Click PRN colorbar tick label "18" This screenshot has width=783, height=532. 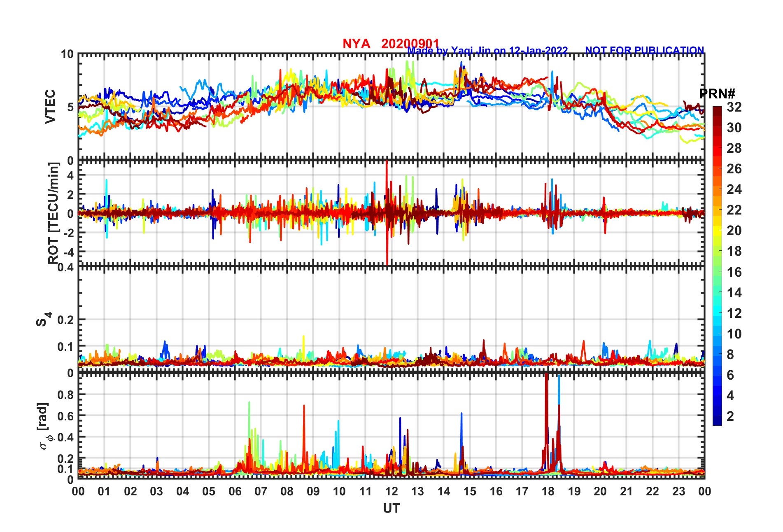point(734,251)
